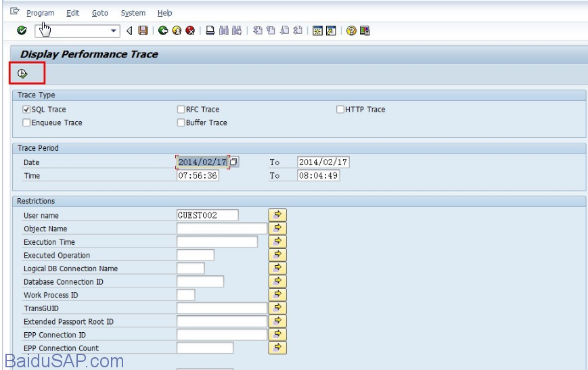Click the Print icon in toolbar

click(x=210, y=30)
